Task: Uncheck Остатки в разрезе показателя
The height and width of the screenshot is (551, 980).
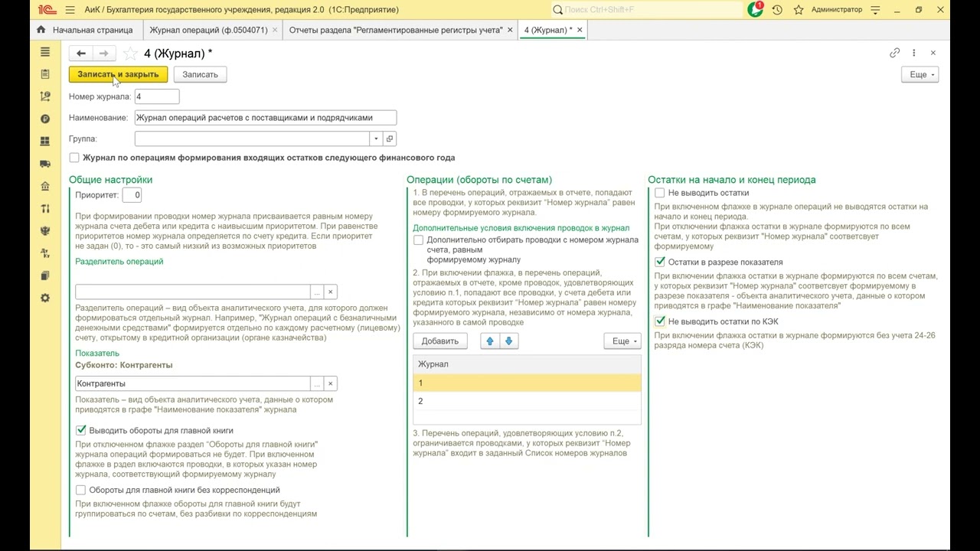Action: click(659, 262)
